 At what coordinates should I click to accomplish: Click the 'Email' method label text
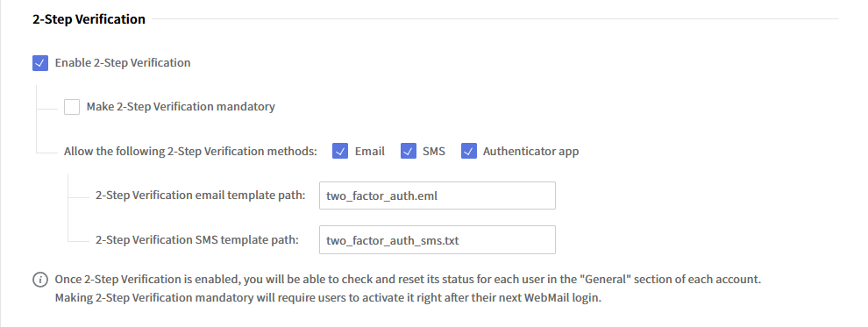pyautogui.click(x=370, y=151)
